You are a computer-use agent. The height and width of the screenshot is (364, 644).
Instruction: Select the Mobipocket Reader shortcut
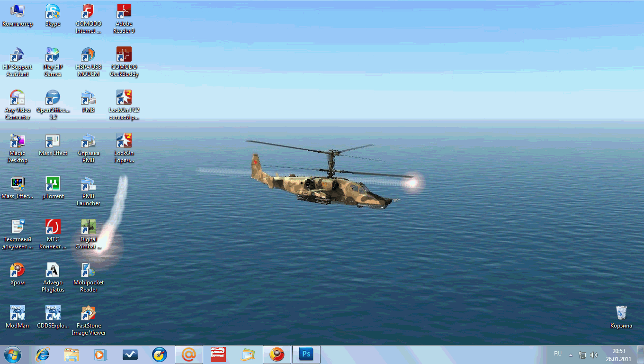tap(89, 278)
